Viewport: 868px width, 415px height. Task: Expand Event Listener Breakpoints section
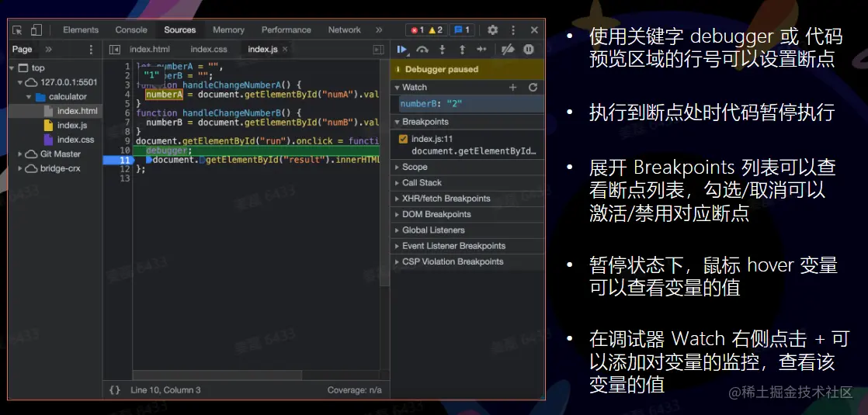click(x=454, y=246)
